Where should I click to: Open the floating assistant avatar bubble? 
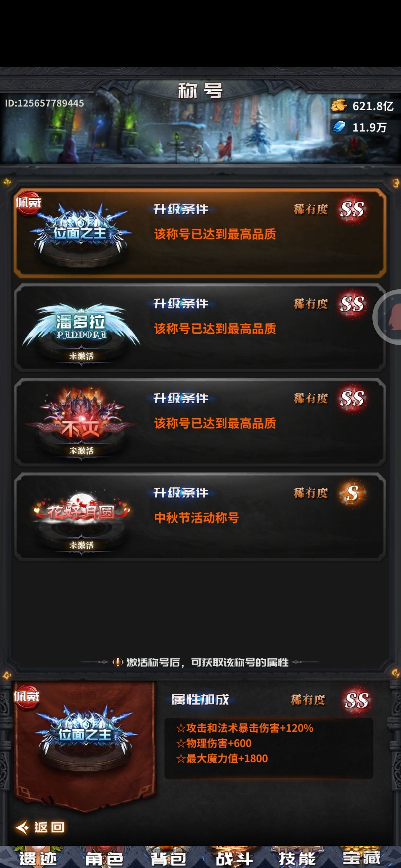click(x=387, y=317)
